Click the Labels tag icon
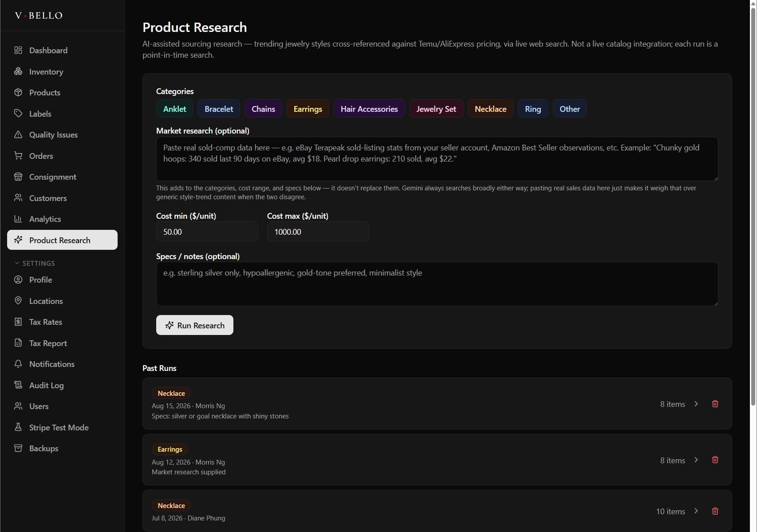This screenshot has width=757, height=532. coord(18,114)
